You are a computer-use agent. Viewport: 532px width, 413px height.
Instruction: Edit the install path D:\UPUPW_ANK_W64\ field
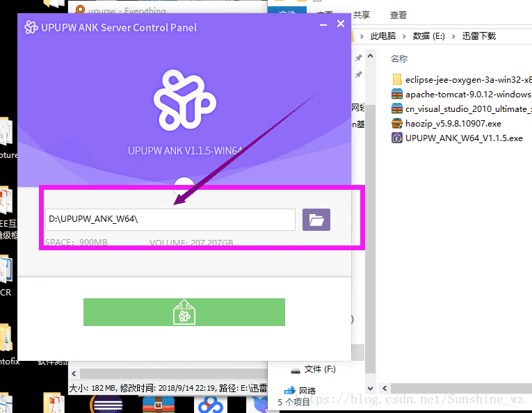click(170, 220)
